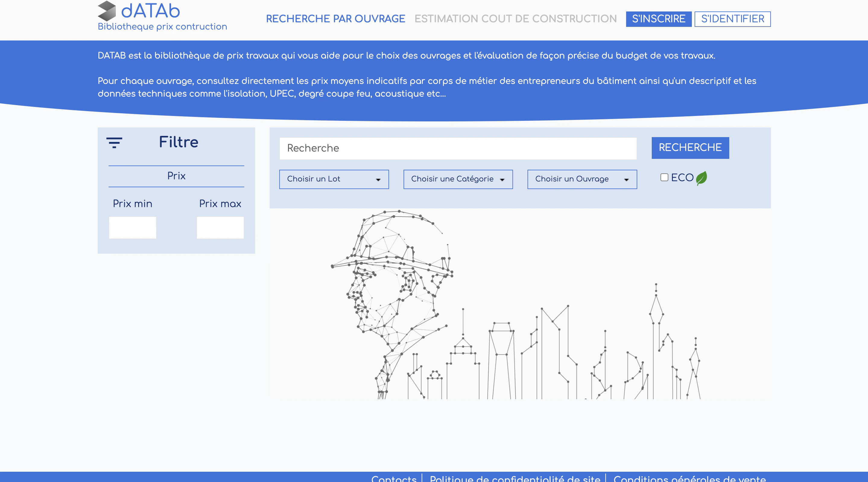Open Estimation cout de construction tab
Viewport: 868px width, 482px height.
515,19
